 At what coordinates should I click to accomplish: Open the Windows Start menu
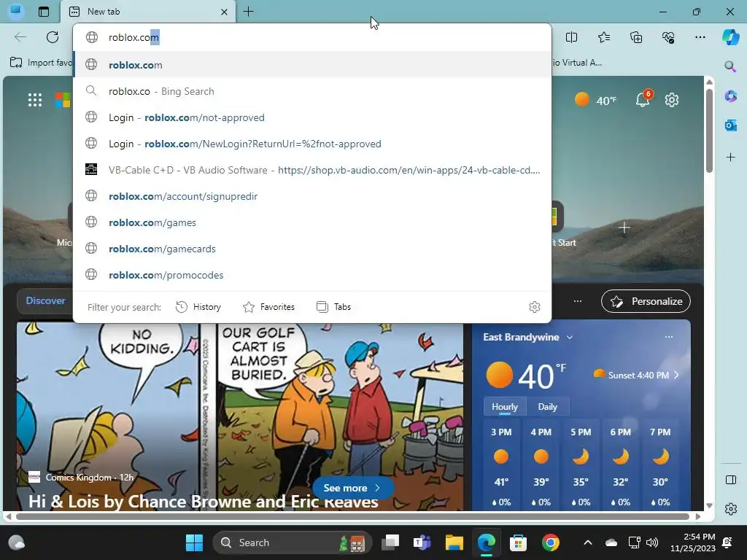[x=194, y=542]
